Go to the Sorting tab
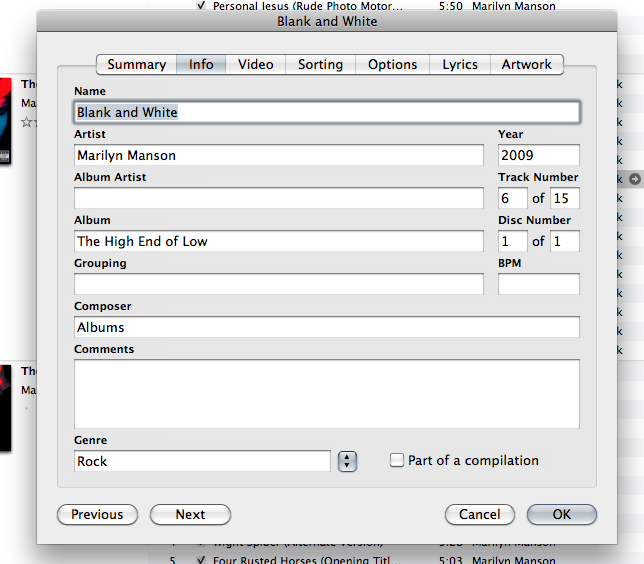The width and height of the screenshot is (644, 564). pyautogui.click(x=320, y=64)
